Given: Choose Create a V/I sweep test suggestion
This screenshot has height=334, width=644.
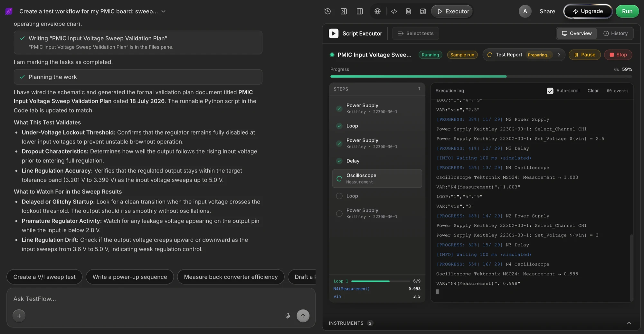Looking at the screenshot, I should point(44,277).
